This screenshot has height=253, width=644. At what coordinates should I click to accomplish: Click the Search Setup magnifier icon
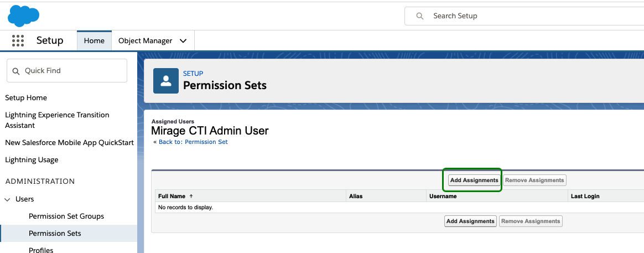[420, 16]
